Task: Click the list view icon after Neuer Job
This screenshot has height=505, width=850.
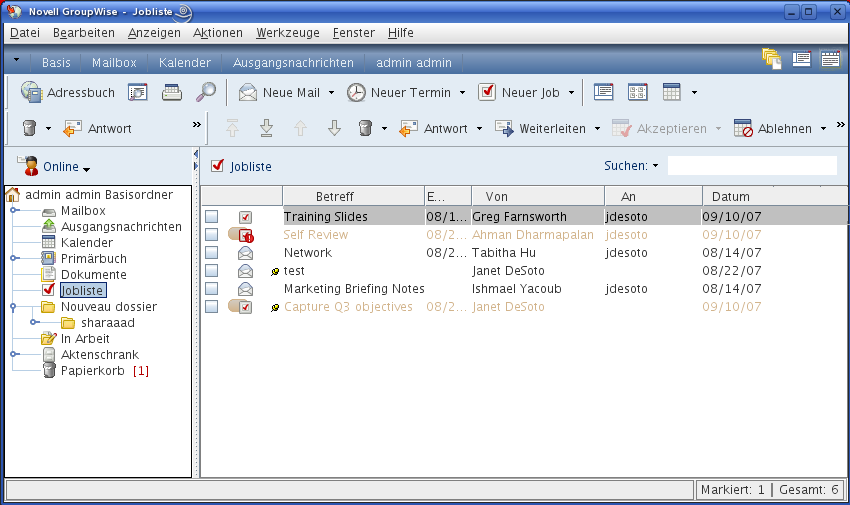Action: coord(603,92)
